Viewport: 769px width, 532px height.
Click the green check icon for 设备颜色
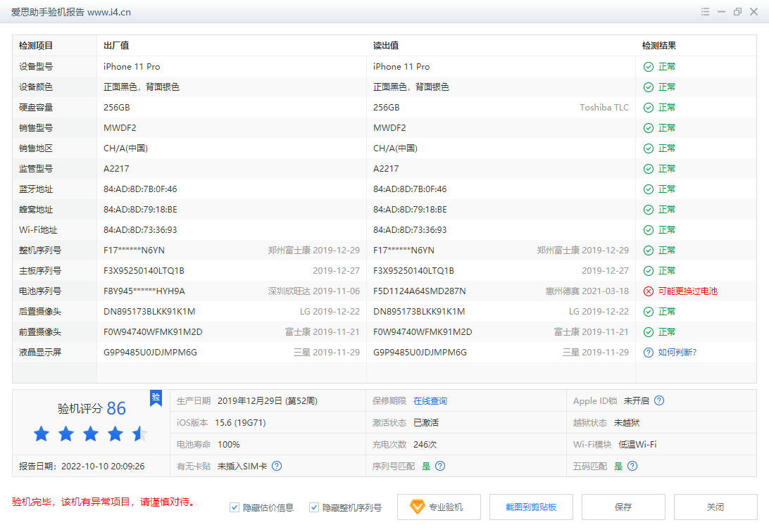[x=649, y=87]
